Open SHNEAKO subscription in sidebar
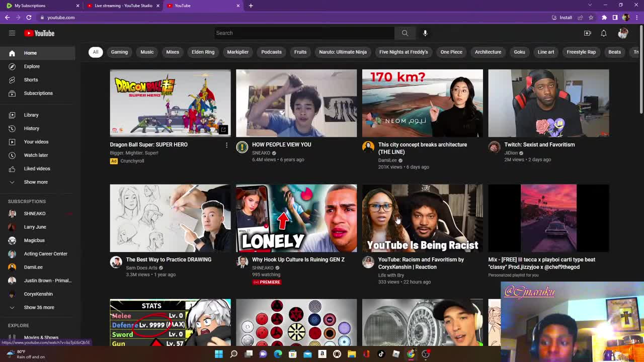 38,214
